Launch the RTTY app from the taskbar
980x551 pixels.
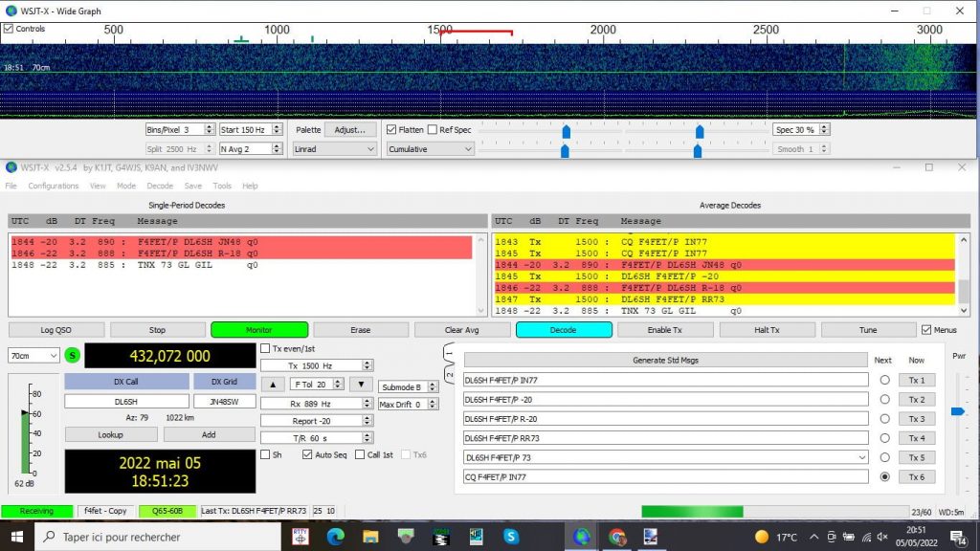301,537
